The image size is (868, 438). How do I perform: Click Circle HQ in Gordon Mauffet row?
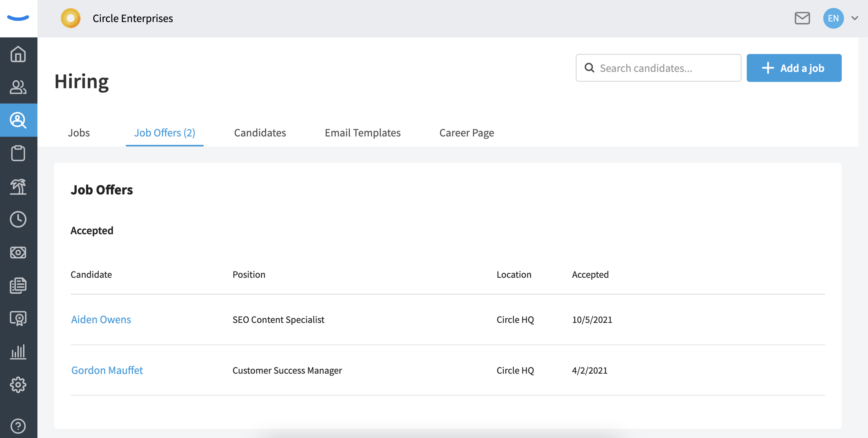(515, 370)
